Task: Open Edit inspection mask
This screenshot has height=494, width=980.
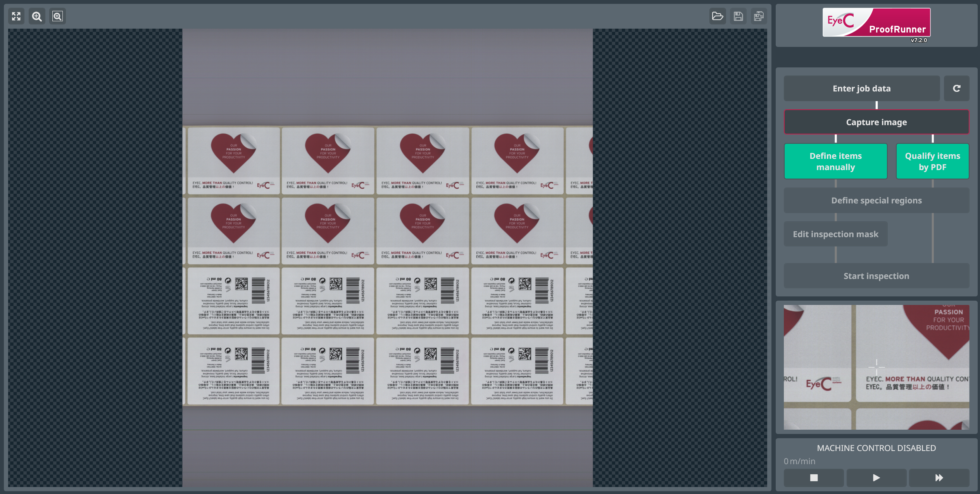Action: coord(836,234)
